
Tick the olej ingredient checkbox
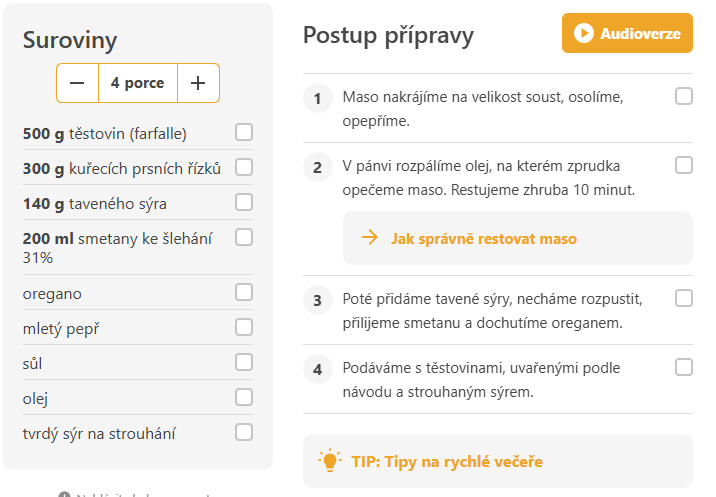(x=244, y=397)
